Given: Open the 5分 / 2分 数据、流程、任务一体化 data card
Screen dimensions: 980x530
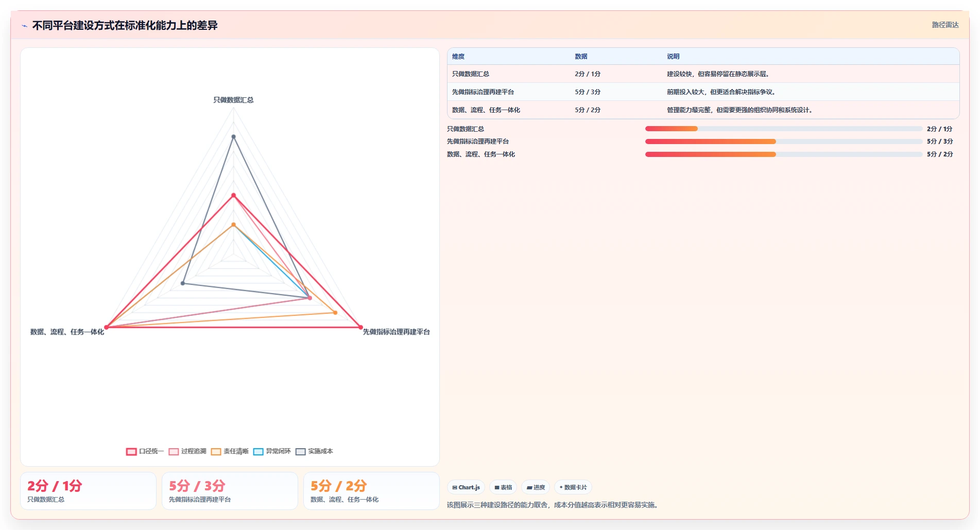Looking at the screenshot, I should [371, 491].
